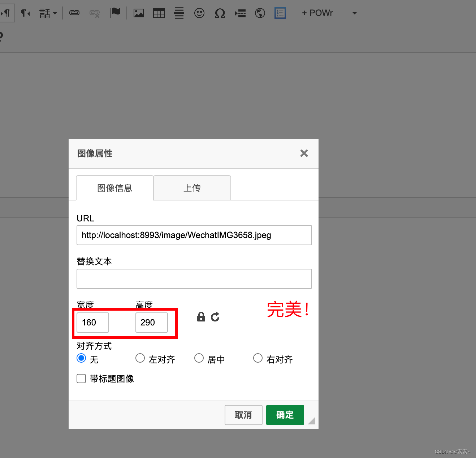Image resolution: width=476 pixels, height=458 pixels.
Task: Insert a page break
Action: (240, 13)
